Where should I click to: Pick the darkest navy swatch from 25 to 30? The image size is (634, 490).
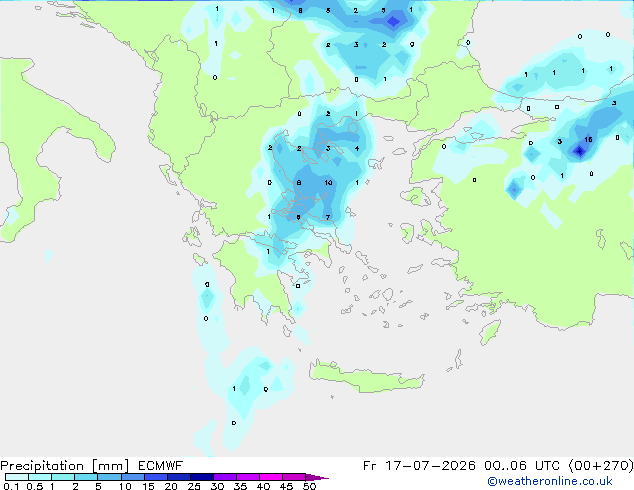tap(201, 477)
